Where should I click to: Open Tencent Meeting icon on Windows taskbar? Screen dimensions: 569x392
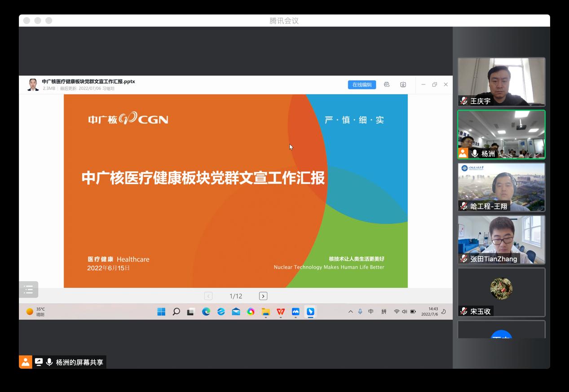point(296,312)
